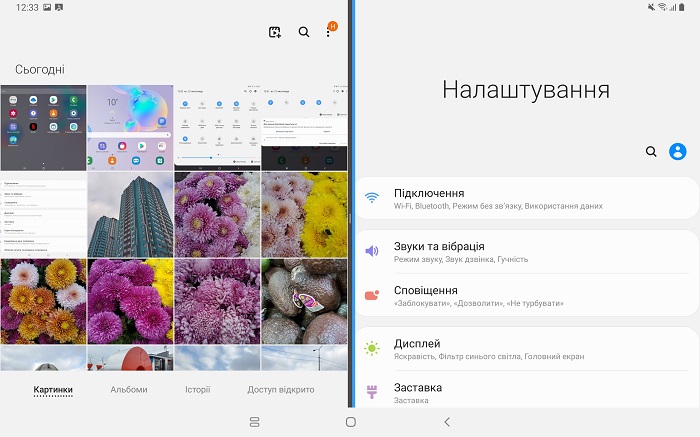
Task: Tap the notification icon beside Сповіщення
Action: [x=371, y=295]
